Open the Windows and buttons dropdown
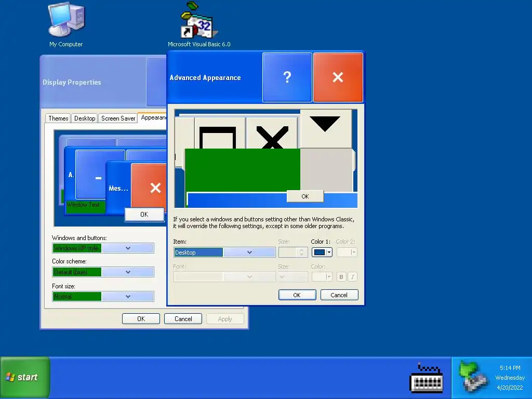Viewport: 532px width, 399px height. coord(103,248)
